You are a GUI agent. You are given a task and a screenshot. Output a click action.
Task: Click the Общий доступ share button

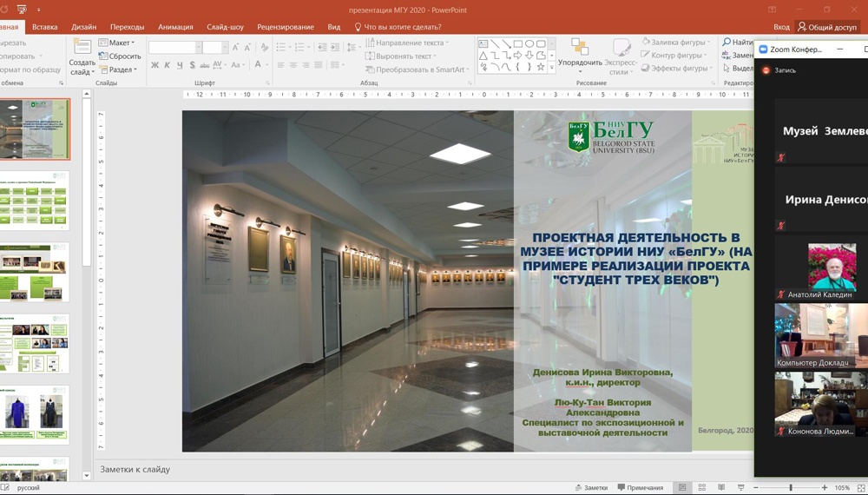pos(827,27)
